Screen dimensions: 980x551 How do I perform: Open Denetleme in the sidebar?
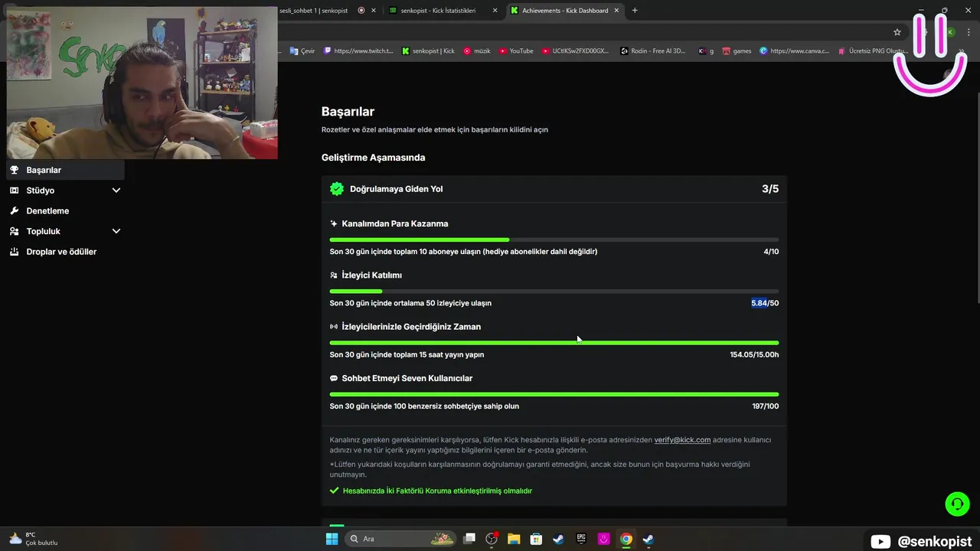coord(64,210)
